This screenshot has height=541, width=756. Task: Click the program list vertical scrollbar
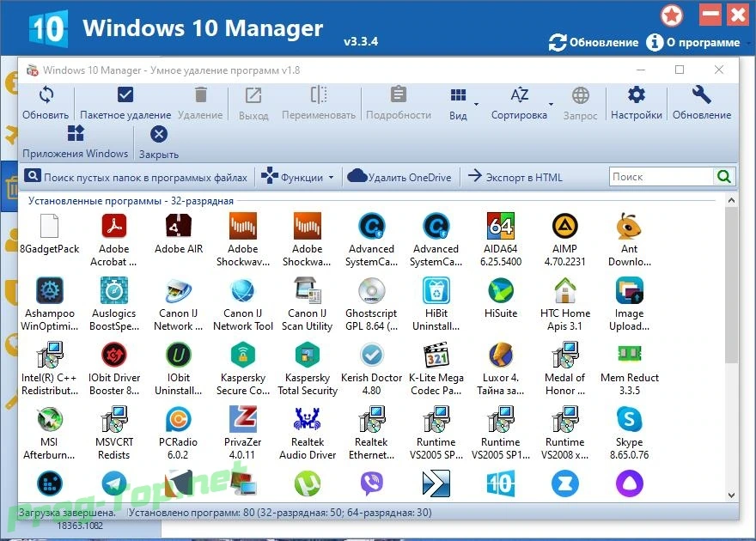[x=731, y=284]
